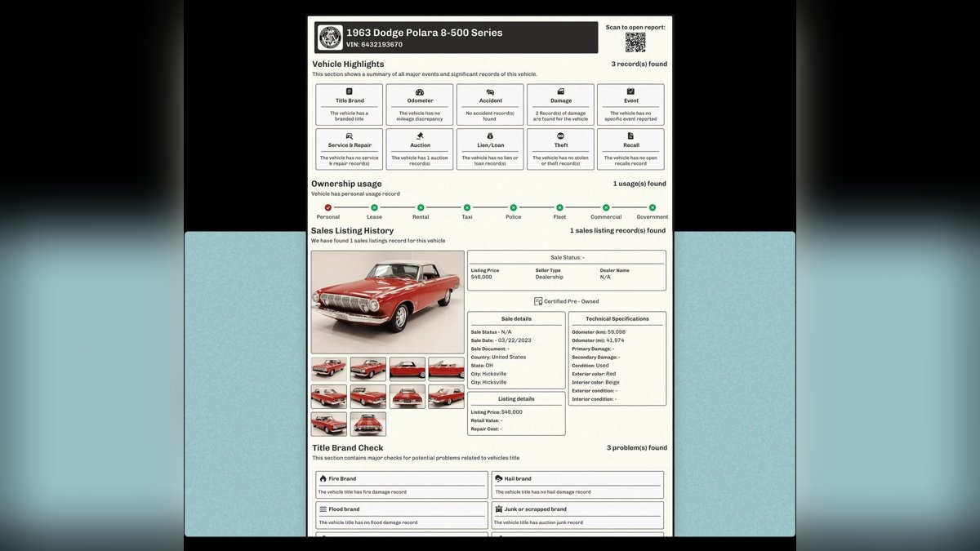Click the title '1963 Dodge Polara 8-500 Series'
980x551 pixels.
[x=425, y=33]
